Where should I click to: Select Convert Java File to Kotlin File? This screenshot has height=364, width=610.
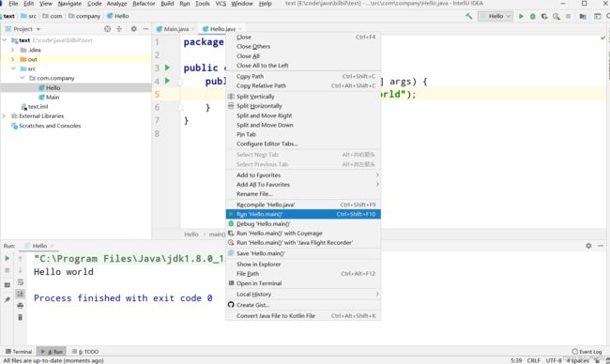[x=303, y=316]
